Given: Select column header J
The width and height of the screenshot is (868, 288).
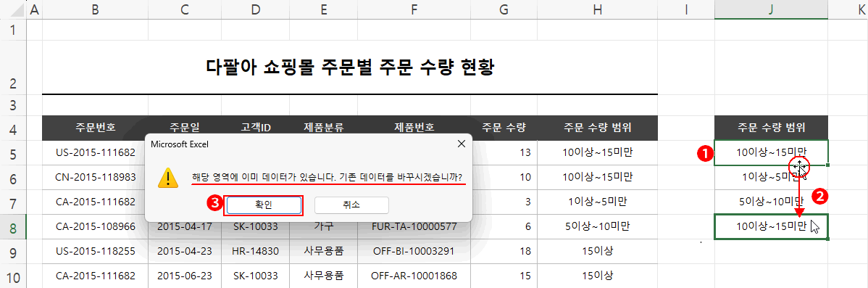Looking at the screenshot, I should [x=771, y=9].
